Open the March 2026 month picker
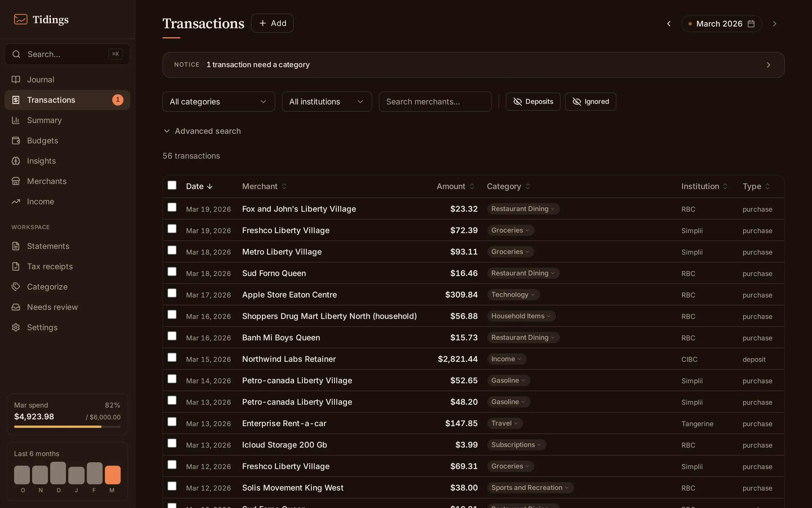The image size is (812, 508). pos(721,23)
